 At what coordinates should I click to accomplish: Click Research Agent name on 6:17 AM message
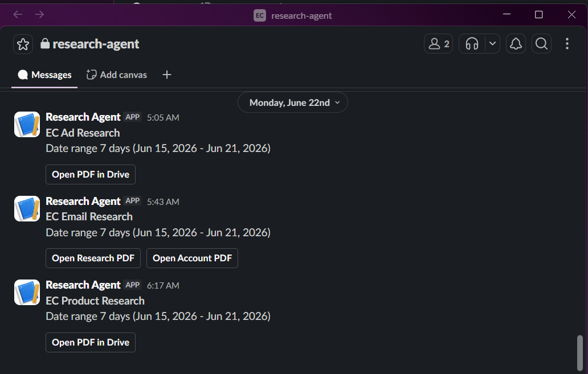tap(83, 285)
